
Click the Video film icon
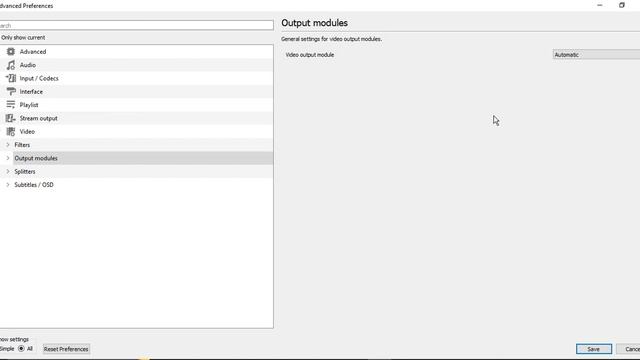(x=11, y=131)
